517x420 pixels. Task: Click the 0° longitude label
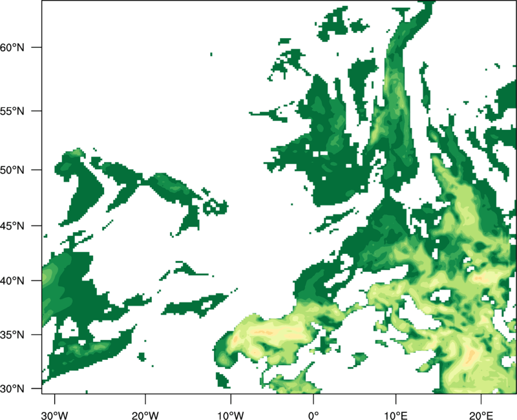pos(313,415)
